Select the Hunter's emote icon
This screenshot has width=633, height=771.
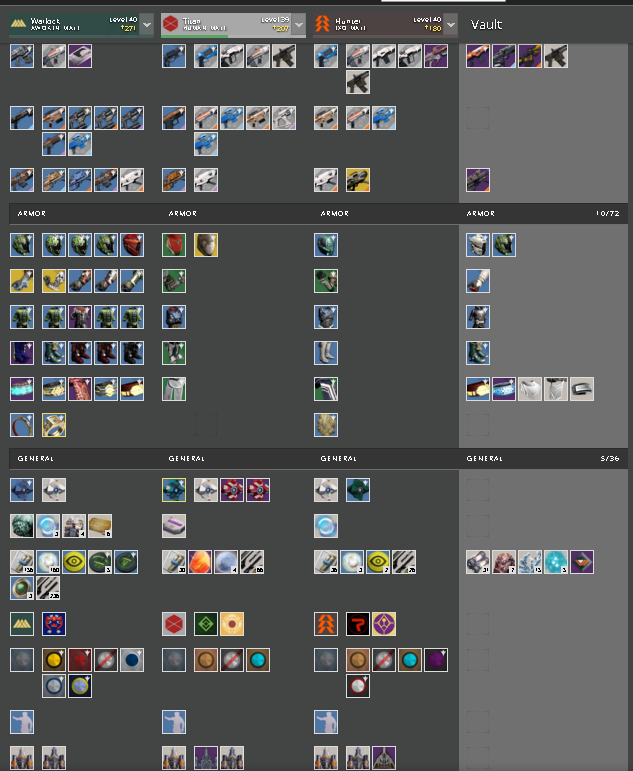pyautogui.click(x=326, y=722)
